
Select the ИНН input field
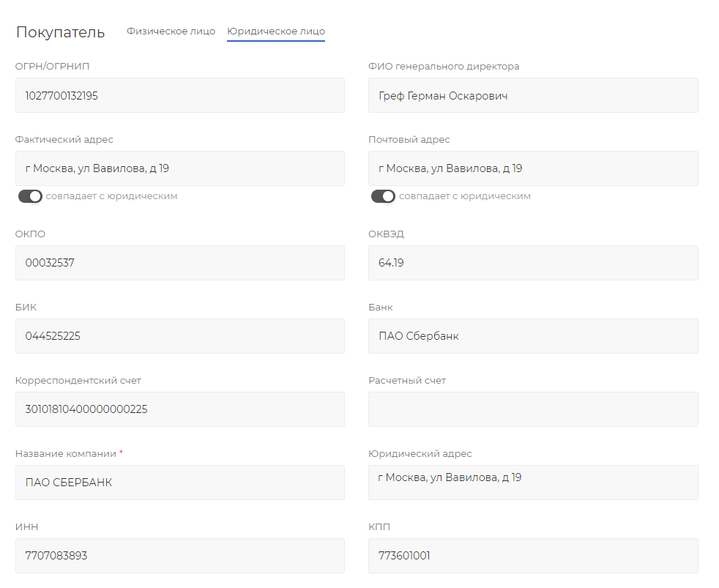tap(179, 556)
